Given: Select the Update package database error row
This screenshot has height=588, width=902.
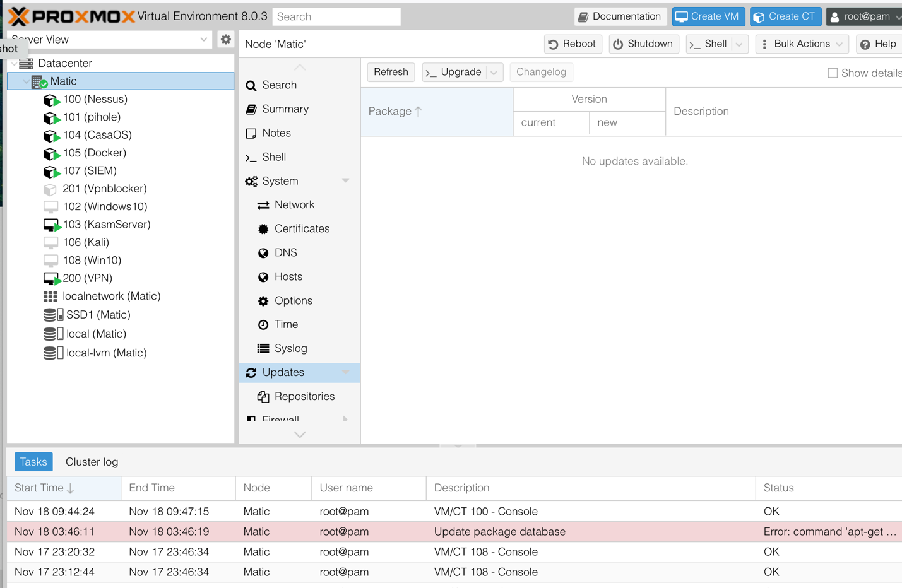Looking at the screenshot, I should [x=454, y=532].
